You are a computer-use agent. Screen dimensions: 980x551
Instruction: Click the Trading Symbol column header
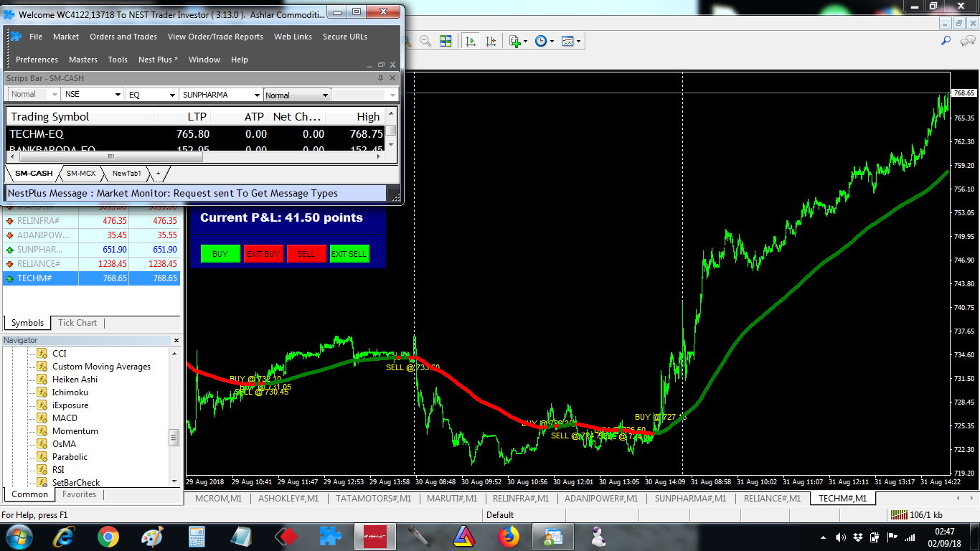click(x=80, y=116)
